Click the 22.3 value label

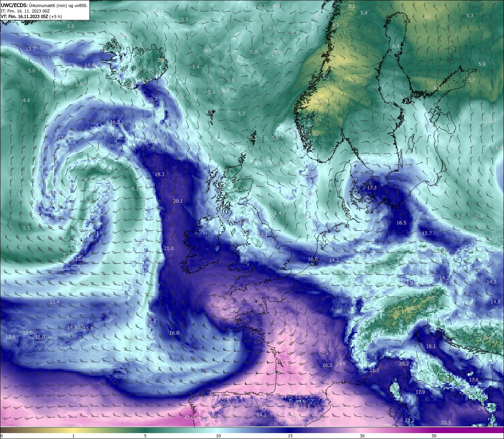(446, 423)
